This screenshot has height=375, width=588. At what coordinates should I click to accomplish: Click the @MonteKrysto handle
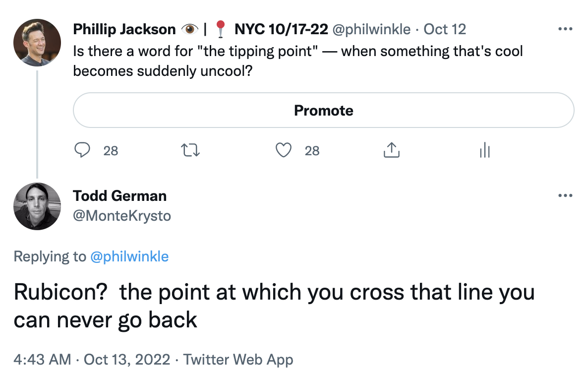click(121, 216)
